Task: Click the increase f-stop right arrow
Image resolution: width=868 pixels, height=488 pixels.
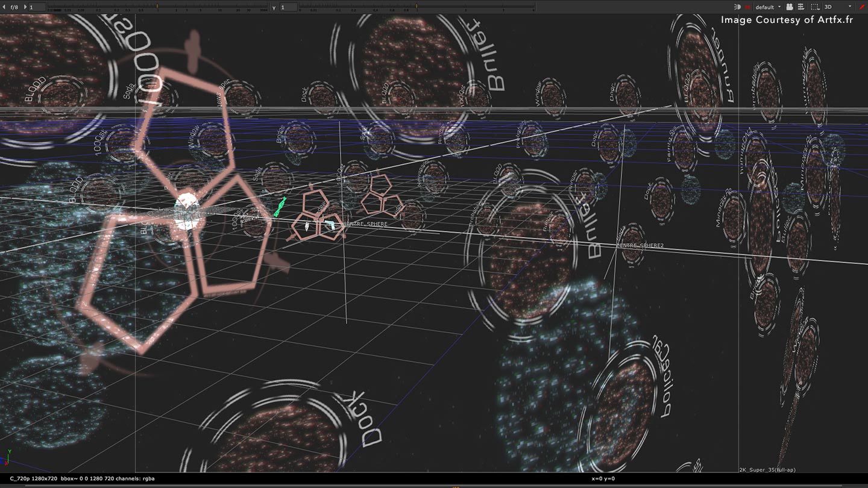Action: tap(25, 7)
